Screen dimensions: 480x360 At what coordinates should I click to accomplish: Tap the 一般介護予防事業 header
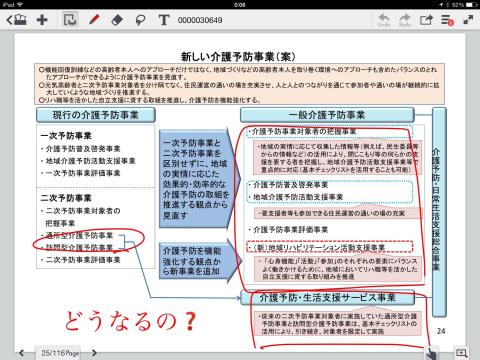tap(327, 115)
